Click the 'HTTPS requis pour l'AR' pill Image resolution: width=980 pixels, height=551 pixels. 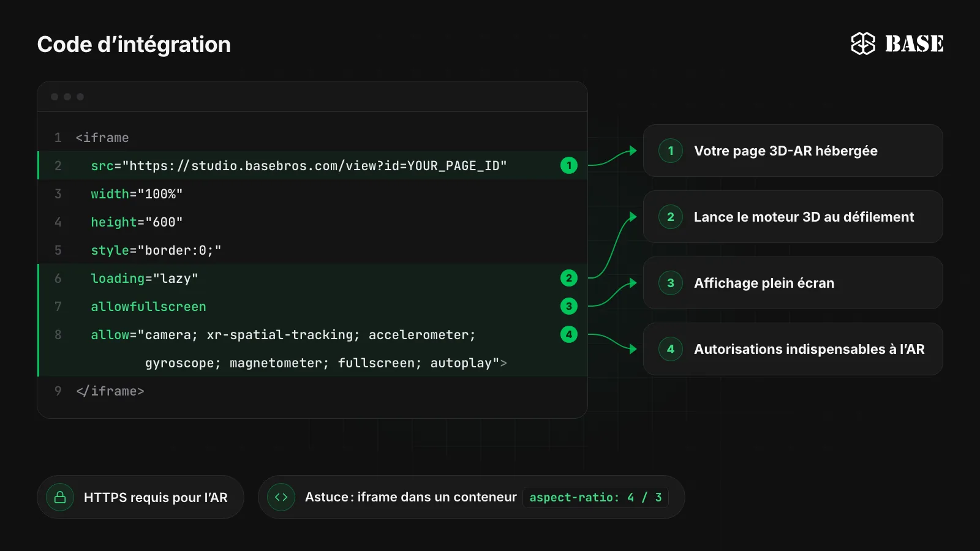pos(140,497)
